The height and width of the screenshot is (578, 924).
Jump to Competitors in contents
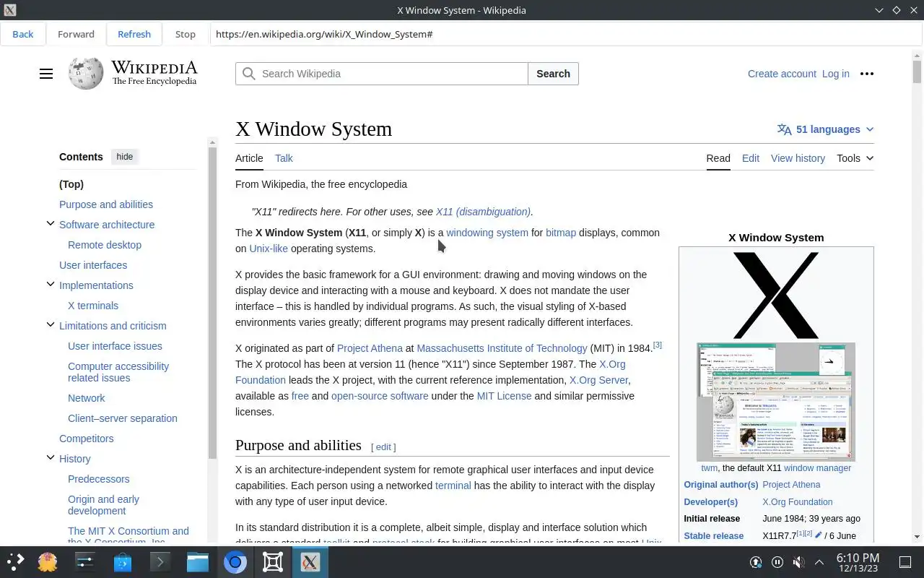[x=87, y=439]
